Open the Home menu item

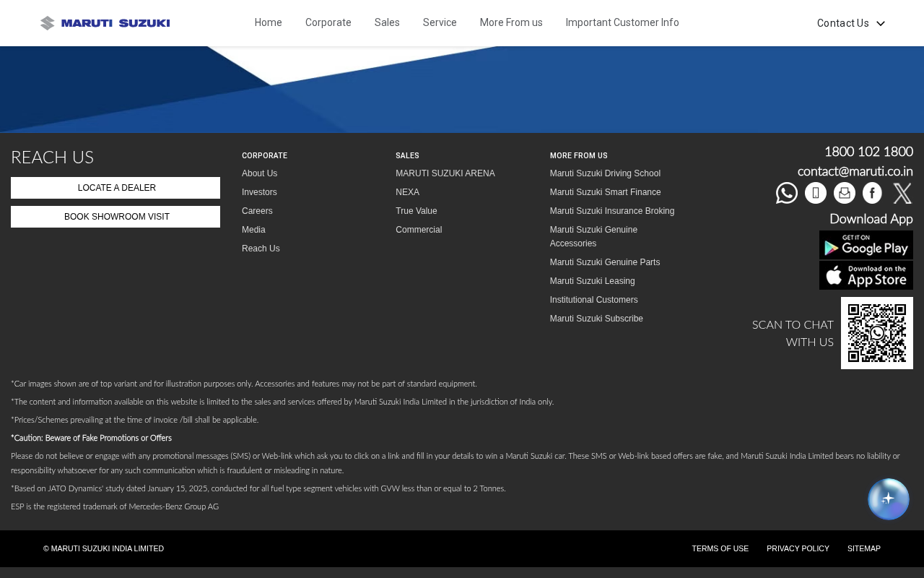[x=269, y=22]
